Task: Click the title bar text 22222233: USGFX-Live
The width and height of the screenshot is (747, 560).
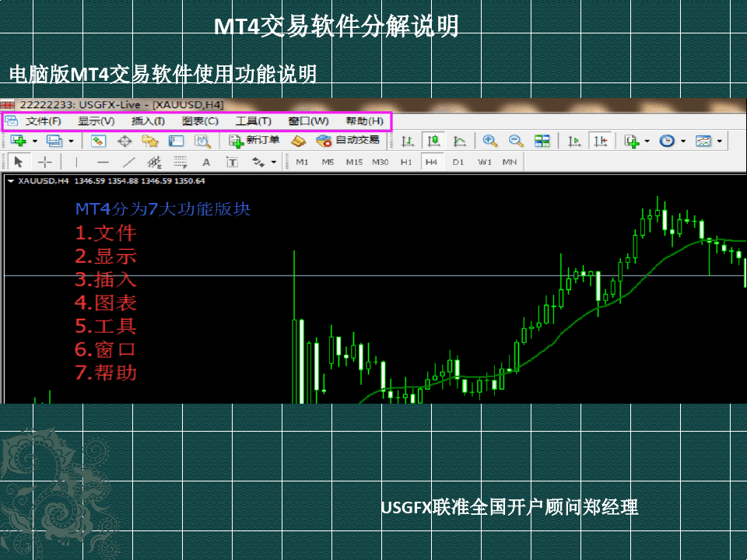Action: [80, 105]
